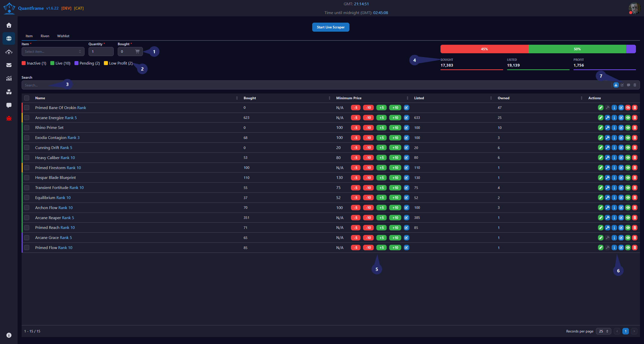
Task: Click blue edit icon in Cunning Drift actions
Action: (621, 148)
